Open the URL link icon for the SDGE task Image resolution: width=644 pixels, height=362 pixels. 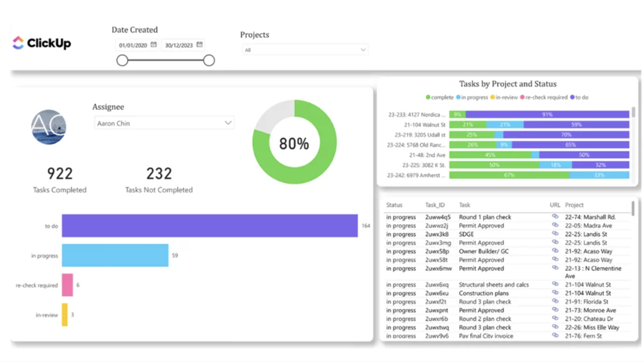pos(555,234)
